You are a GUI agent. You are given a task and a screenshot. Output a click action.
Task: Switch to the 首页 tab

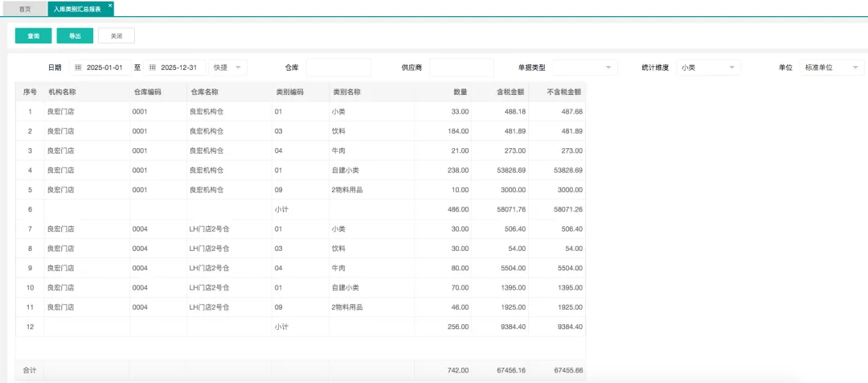point(25,9)
